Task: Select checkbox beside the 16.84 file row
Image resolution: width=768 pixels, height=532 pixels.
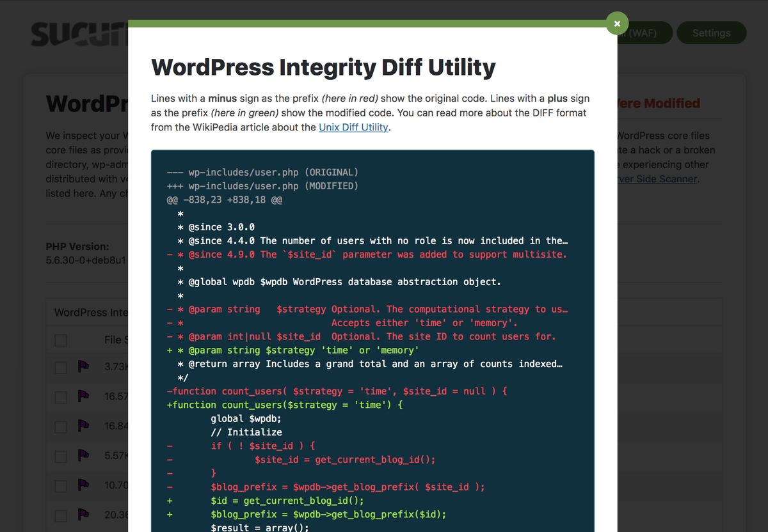Action: pyautogui.click(x=61, y=426)
